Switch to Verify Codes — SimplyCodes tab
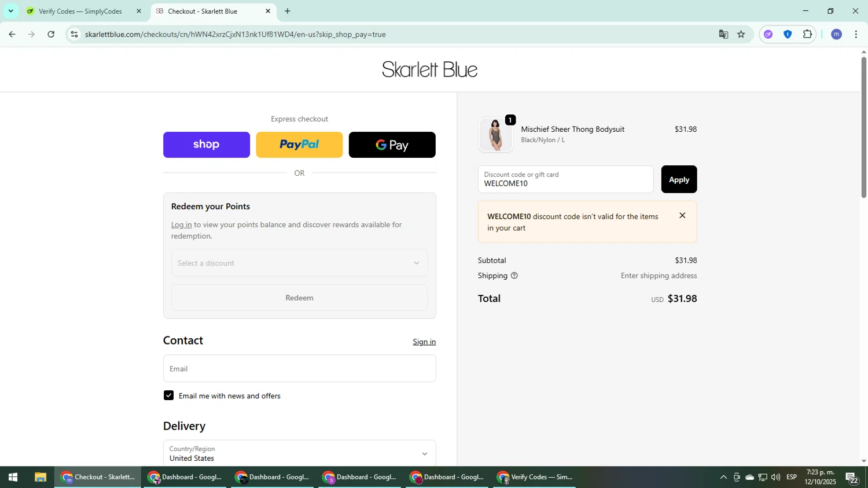Screen dimensions: 868x488 click(80, 11)
